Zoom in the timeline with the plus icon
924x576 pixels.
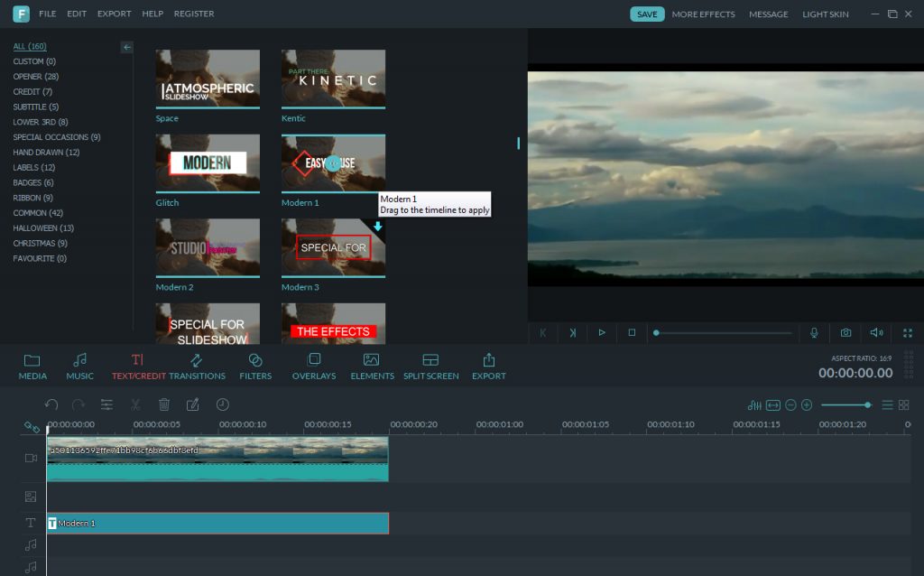[807, 405]
